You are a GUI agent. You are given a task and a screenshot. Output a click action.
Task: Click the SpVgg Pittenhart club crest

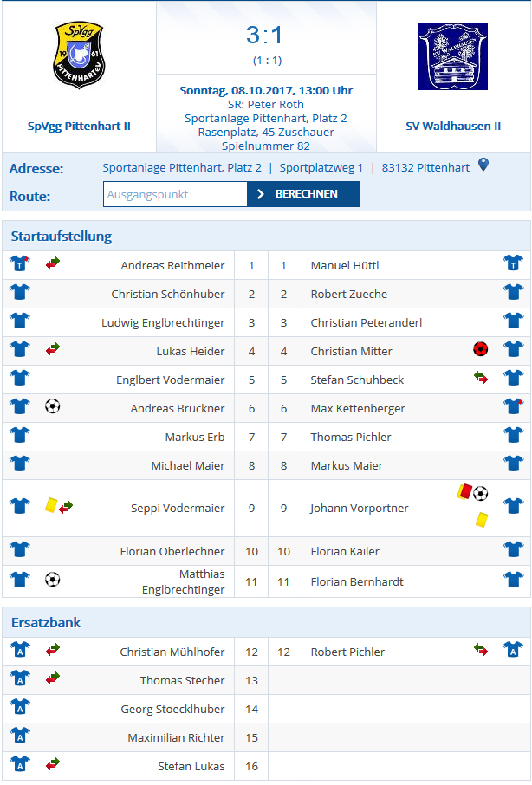click(x=79, y=55)
